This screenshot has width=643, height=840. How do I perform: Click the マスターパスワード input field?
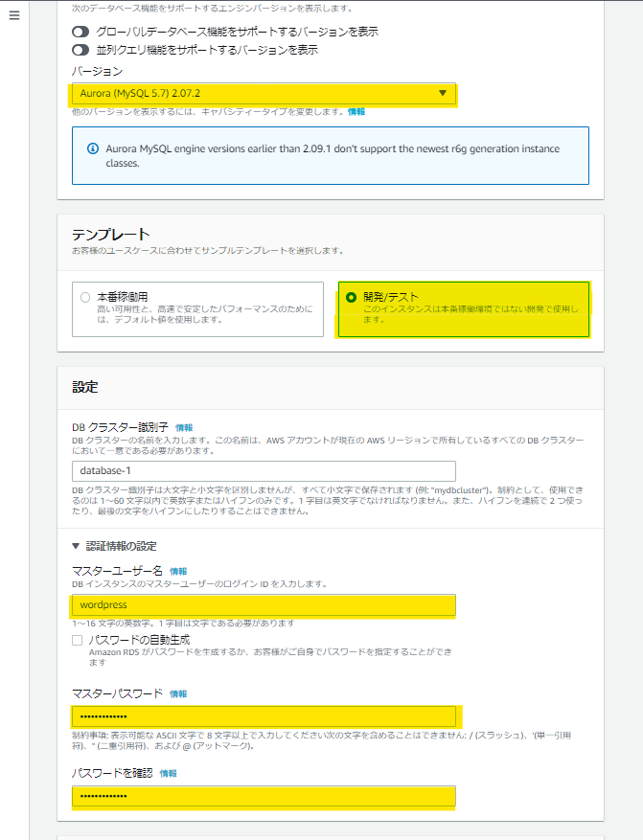(x=264, y=716)
